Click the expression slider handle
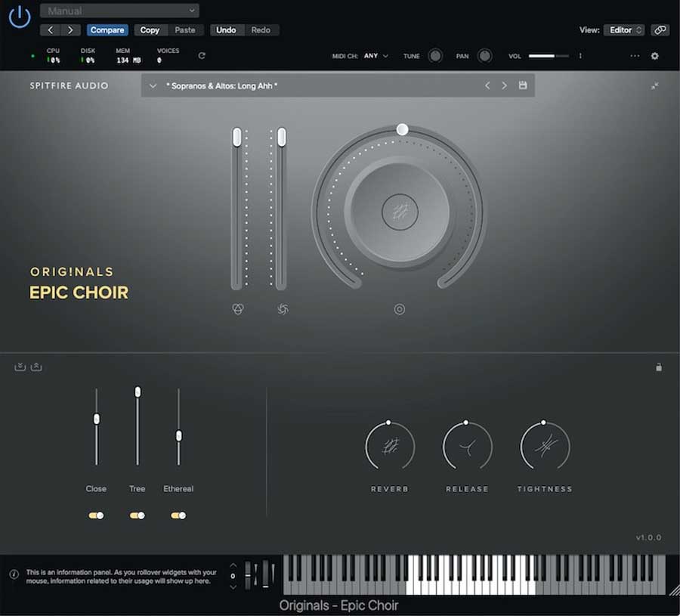680x616 pixels. point(236,137)
